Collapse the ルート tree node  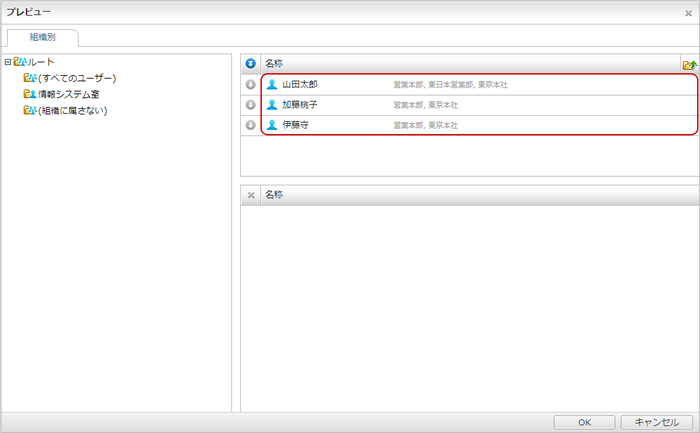[8, 62]
